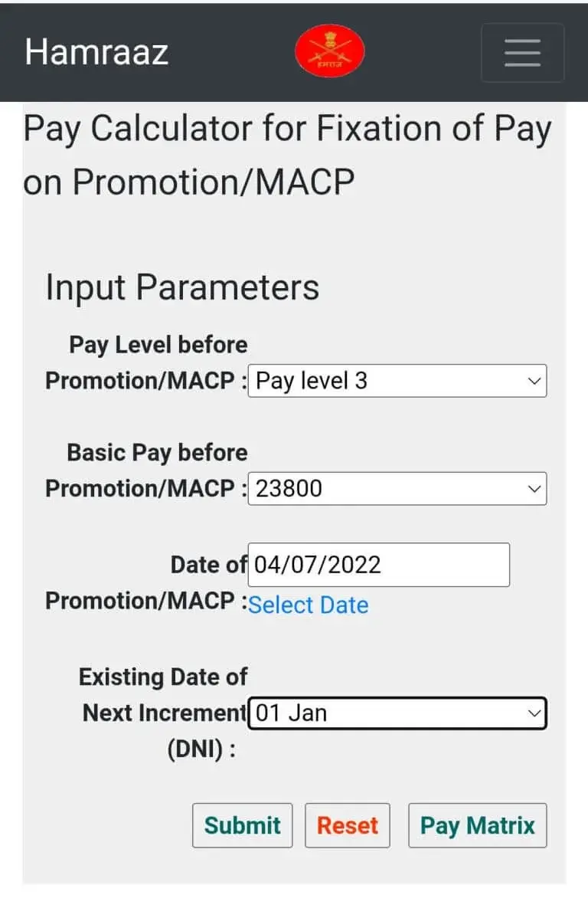Click the Hamraaz brand title

96,52
